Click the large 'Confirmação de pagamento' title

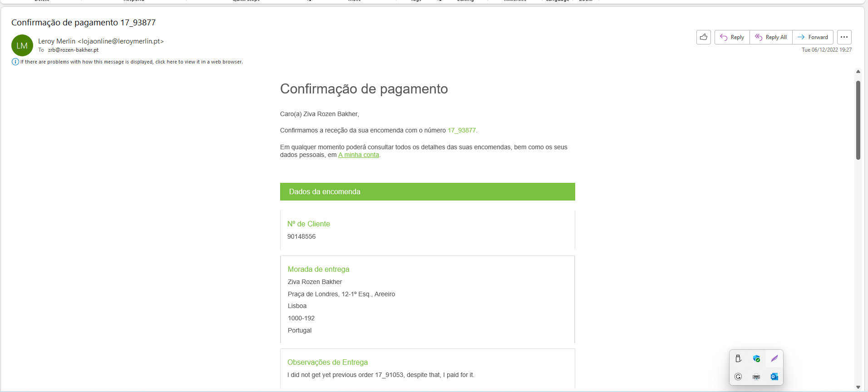(x=364, y=89)
